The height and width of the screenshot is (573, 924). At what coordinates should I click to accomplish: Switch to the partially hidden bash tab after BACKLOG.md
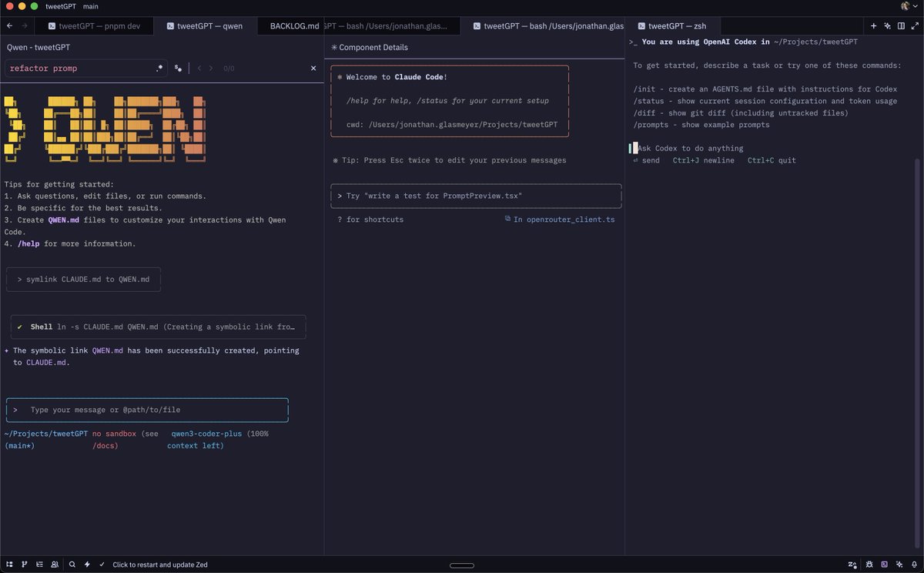pos(392,25)
